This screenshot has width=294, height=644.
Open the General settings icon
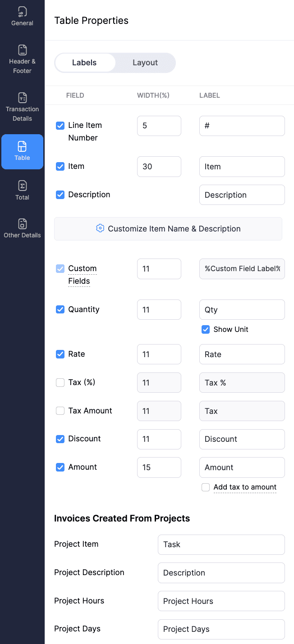point(22,12)
